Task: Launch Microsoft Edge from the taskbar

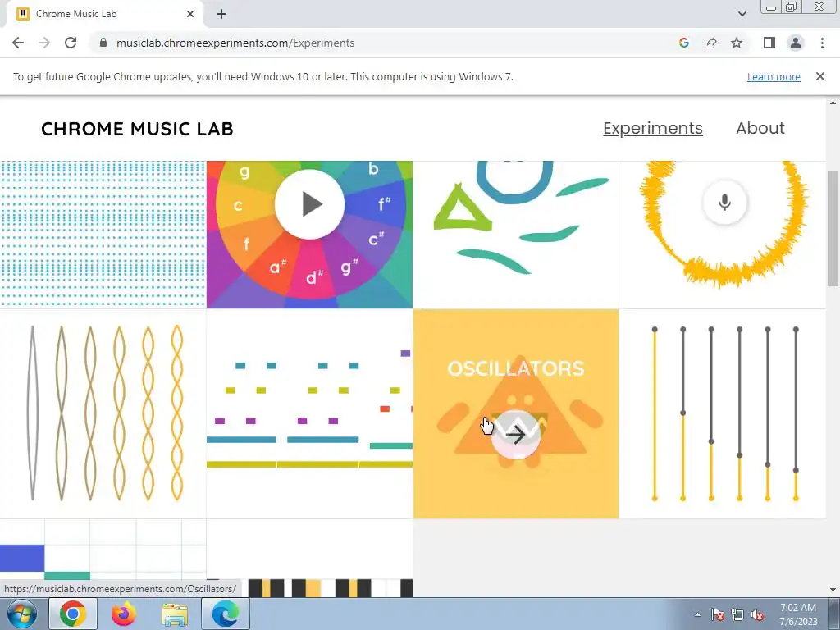Action: [x=225, y=614]
